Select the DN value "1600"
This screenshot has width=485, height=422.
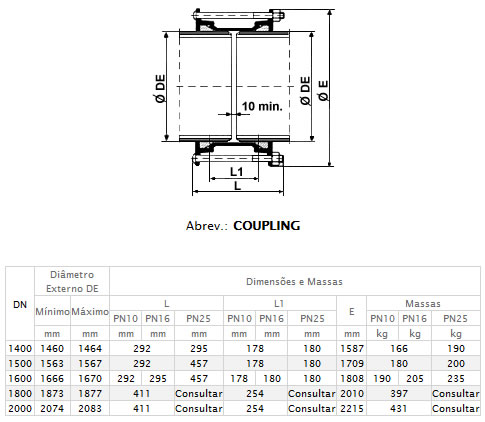click(x=20, y=379)
